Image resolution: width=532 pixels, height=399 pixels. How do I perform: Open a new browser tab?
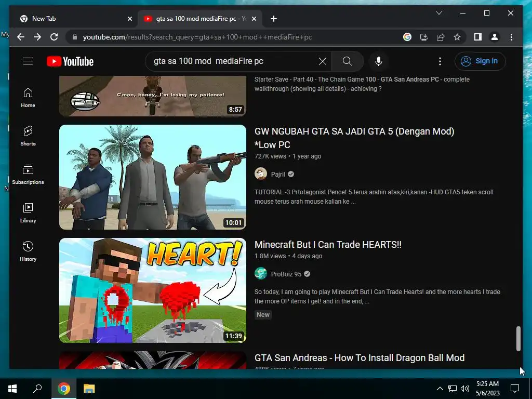coord(274,19)
